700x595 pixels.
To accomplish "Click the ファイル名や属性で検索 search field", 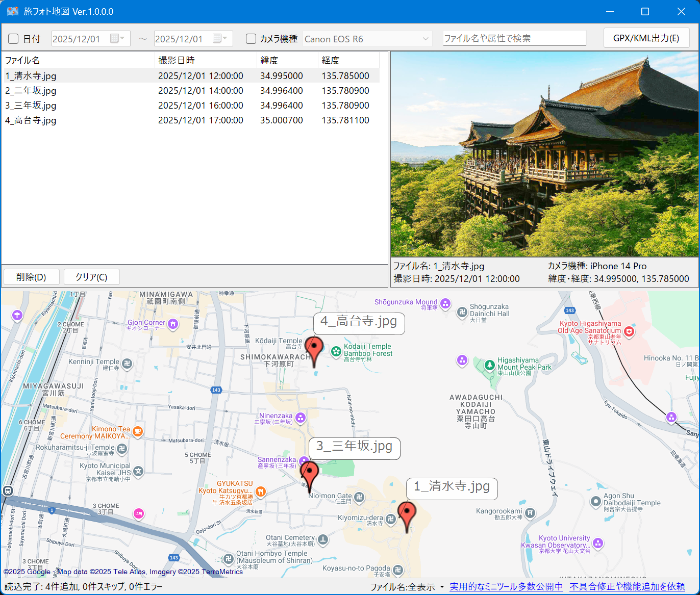I will point(514,38).
